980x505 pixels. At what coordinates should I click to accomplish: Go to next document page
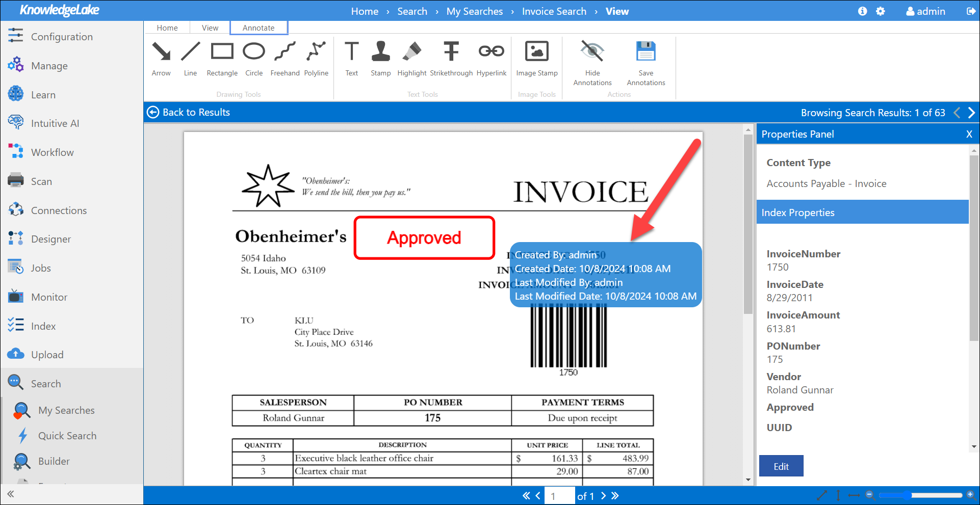[603, 495]
